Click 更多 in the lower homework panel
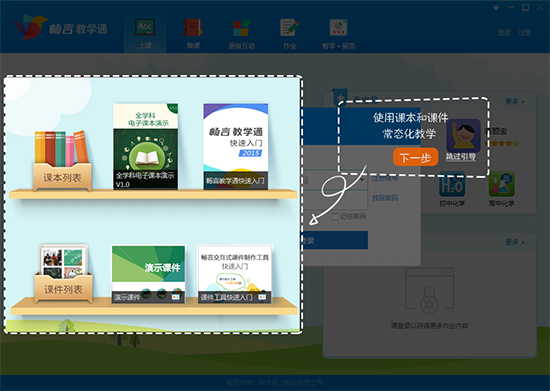The width and height of the screenshot is (550, 391). pos(515,242)
